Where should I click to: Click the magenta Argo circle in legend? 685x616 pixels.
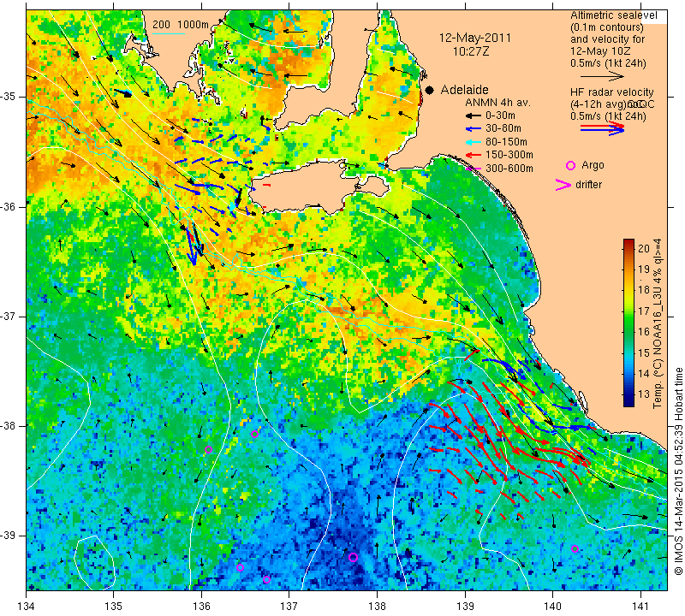coord(570,165)
